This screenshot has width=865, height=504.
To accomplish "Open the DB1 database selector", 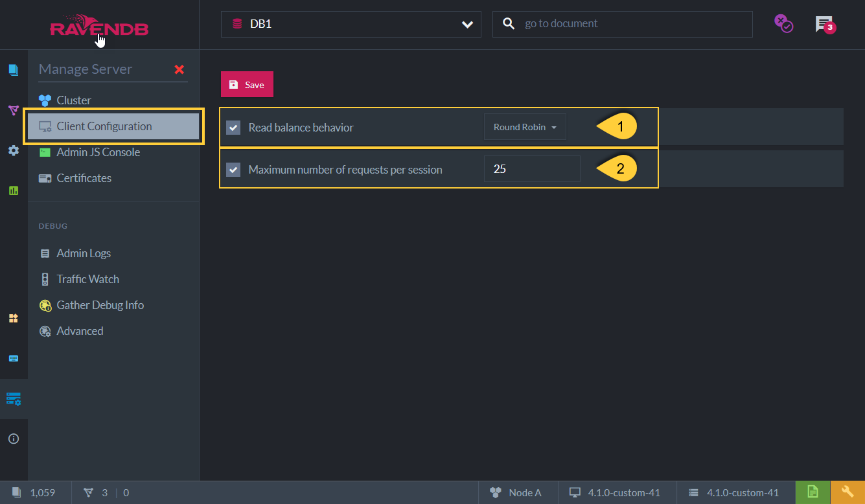I will point(351,24).
